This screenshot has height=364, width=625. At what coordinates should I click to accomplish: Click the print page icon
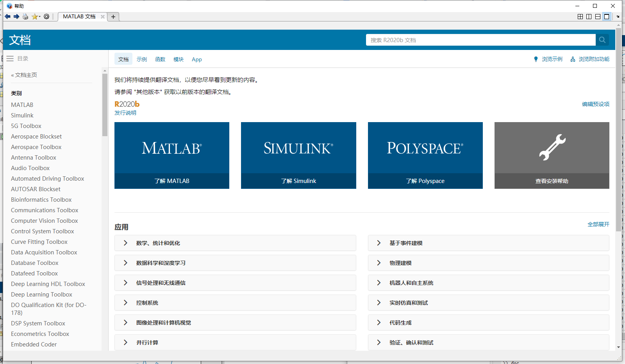tap(25, 16)
